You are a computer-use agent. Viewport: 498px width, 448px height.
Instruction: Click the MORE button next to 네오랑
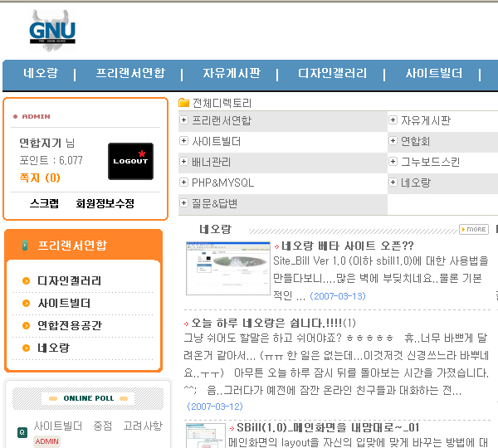coord(474,229)
